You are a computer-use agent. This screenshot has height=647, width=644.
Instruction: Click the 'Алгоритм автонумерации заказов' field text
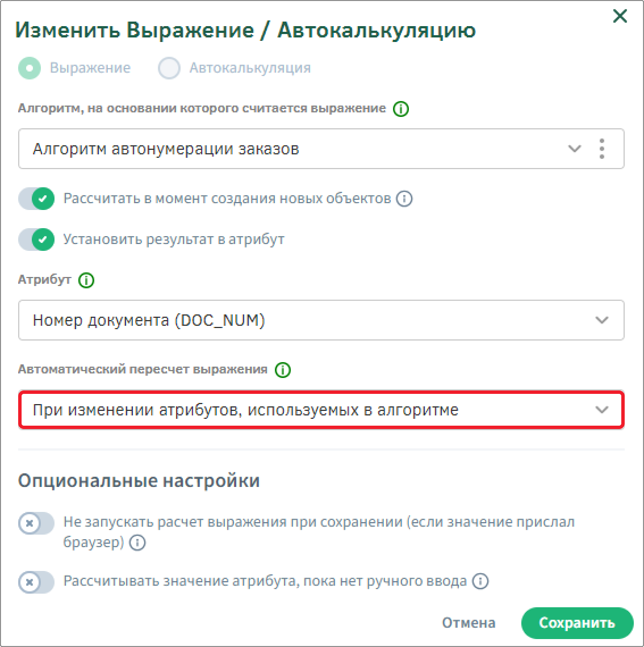(166, 149)
